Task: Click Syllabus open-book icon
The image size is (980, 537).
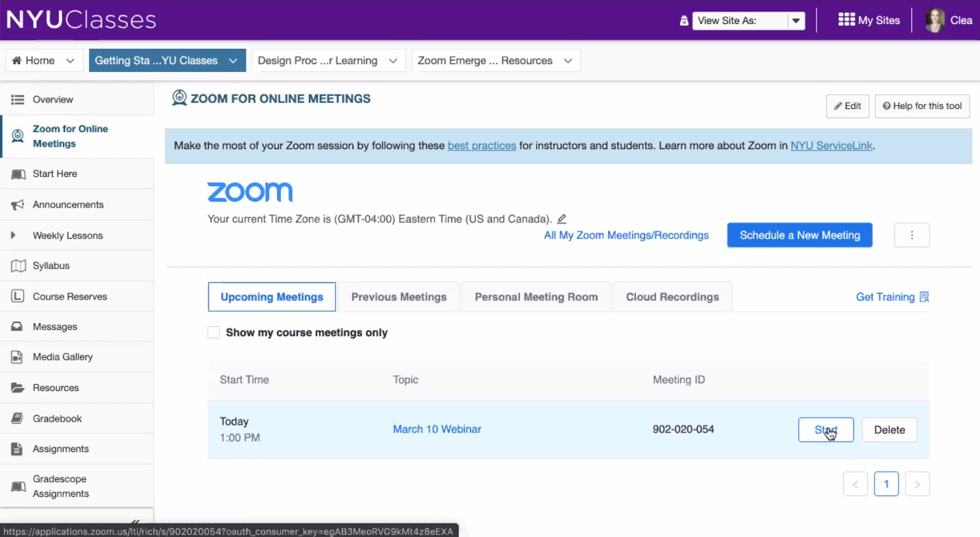Action: point(18,266)
